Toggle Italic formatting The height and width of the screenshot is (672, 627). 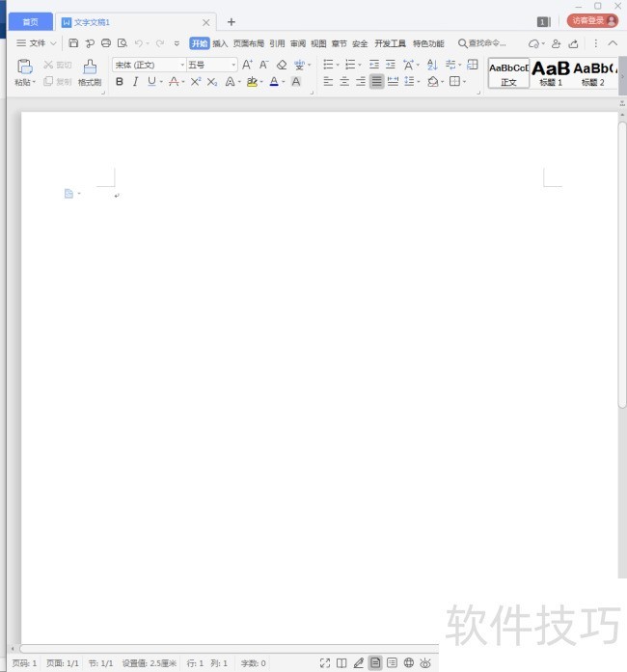(135, 81)
